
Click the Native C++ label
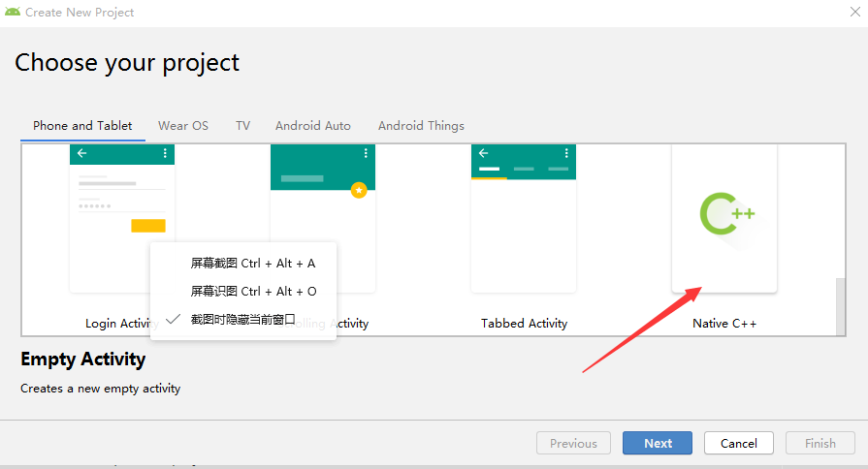click(x=724, y=323)
